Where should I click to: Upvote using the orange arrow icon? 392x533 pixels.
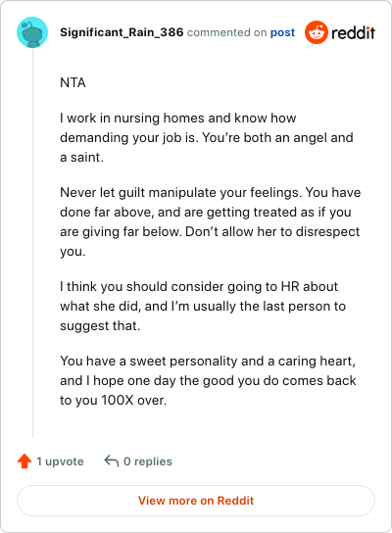point(24,461)
